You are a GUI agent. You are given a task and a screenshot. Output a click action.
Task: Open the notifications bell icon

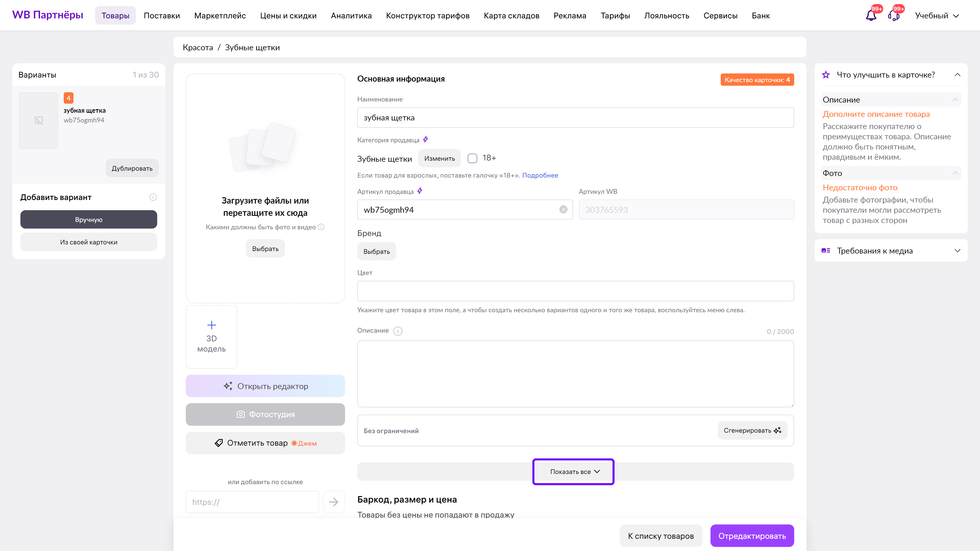[x=871, y=16]
